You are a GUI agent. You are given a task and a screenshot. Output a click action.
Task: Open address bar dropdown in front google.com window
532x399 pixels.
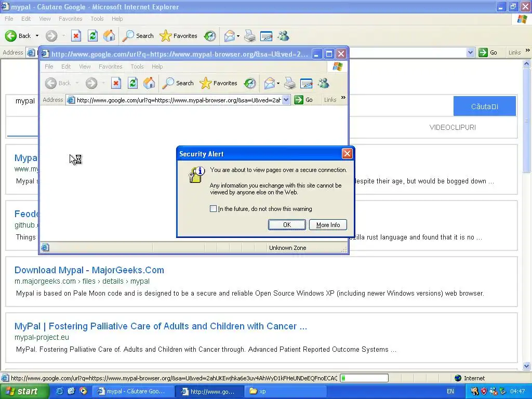coord(286,100)
